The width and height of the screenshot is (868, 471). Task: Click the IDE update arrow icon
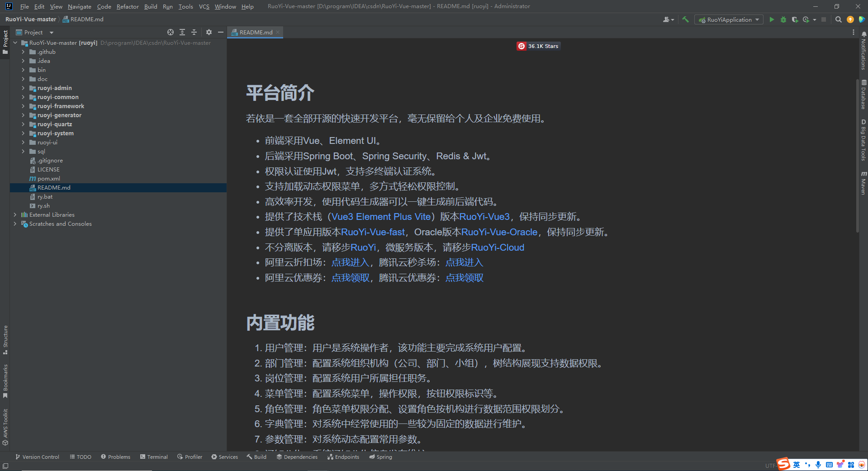coord(850,19)
